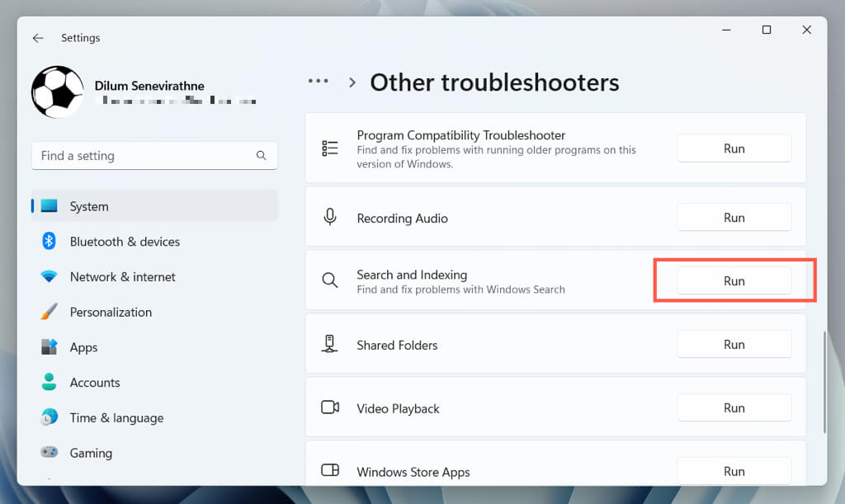Click the Bluetooth icon in sidebar
Viewport: 845px width, 504px height.
tap(49, 241)
